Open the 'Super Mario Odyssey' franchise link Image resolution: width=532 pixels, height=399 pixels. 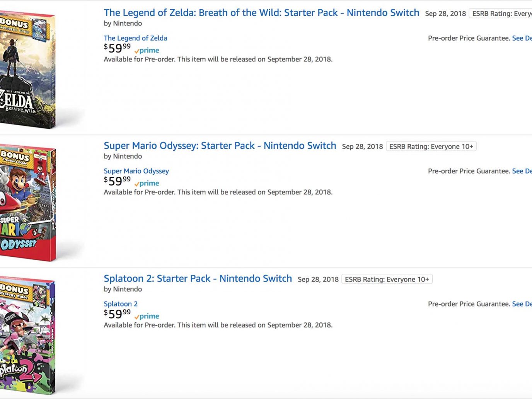(136, 171)
